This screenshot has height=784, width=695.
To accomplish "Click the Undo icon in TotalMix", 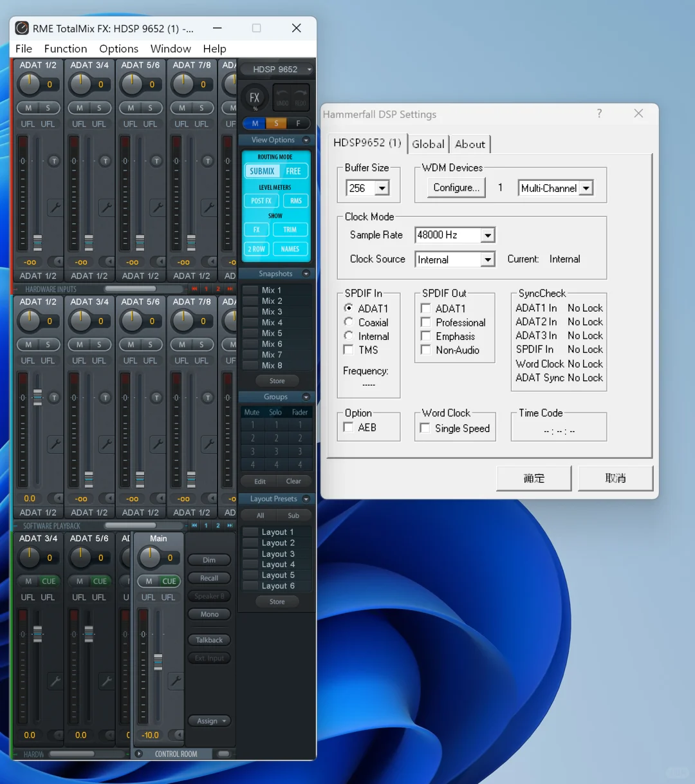I will 283,98.
